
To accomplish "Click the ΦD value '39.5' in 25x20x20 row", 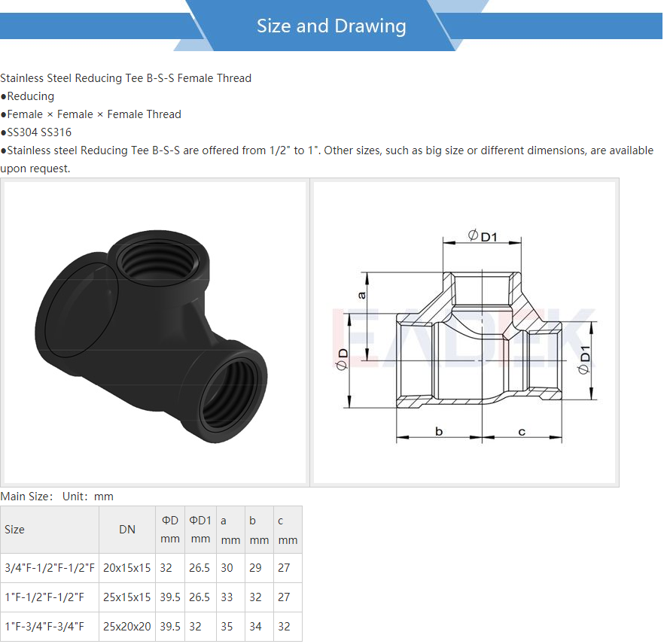I will [170, 626].
